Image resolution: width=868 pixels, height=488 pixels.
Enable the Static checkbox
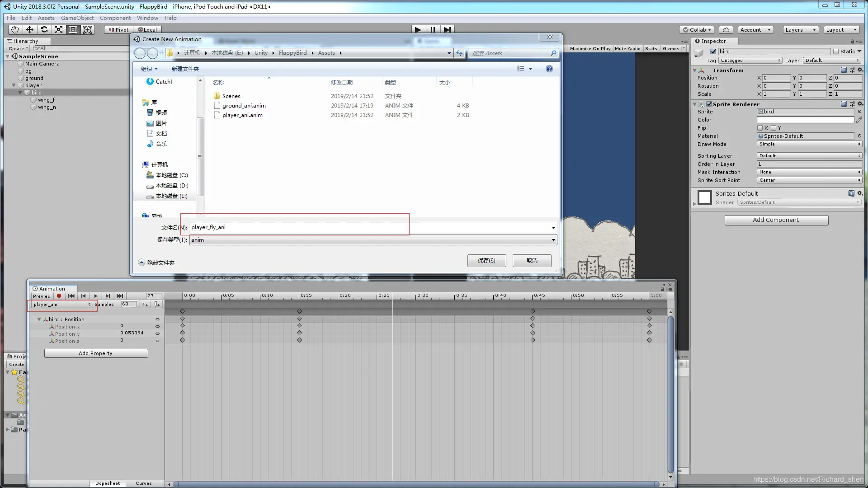836,52
